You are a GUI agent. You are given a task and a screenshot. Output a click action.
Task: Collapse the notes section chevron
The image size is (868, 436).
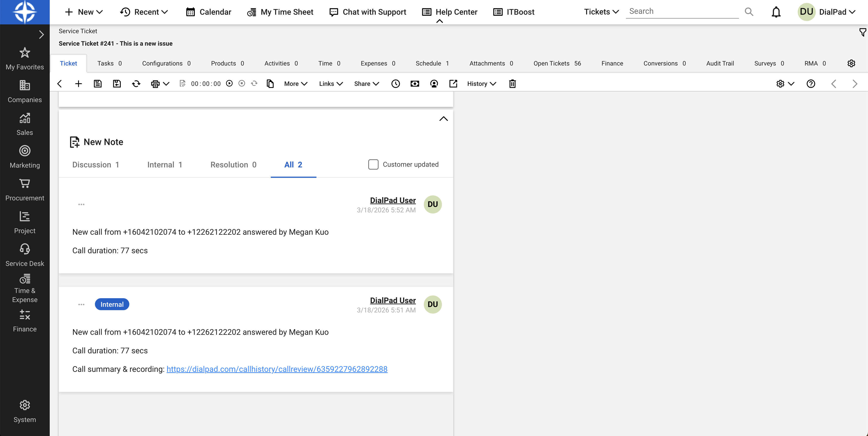point(443,119)
